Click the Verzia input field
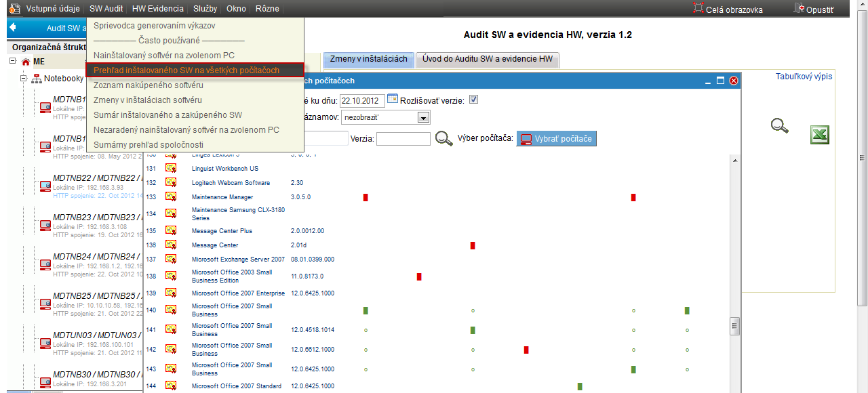 [403, 139]
